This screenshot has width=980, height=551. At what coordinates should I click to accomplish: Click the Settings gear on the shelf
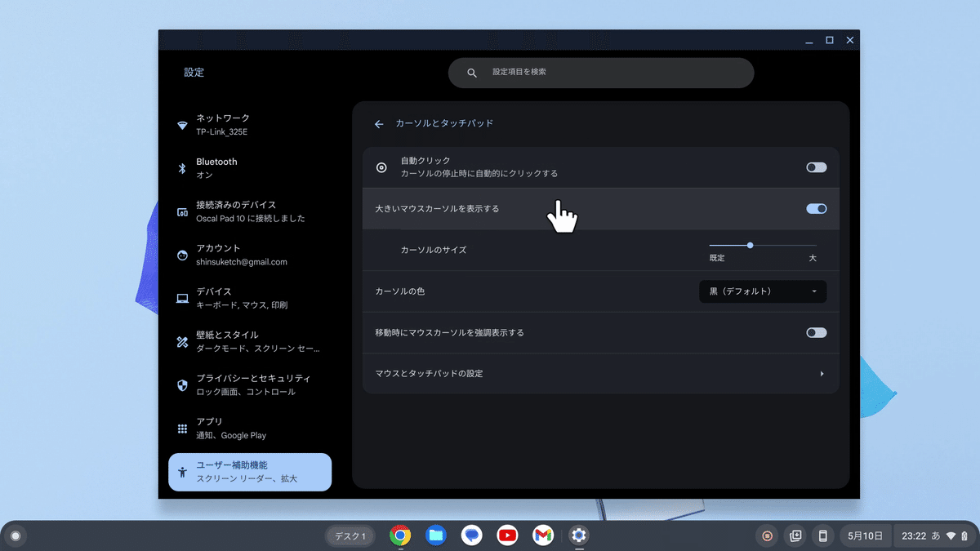pyautogui.click(x=579, y=535)
